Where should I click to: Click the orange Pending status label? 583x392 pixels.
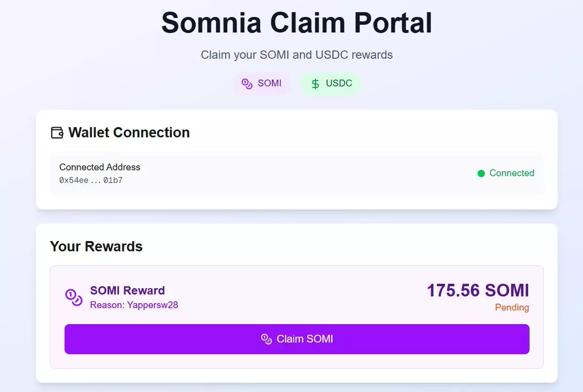pyautogui.click(x=512, y=307)
